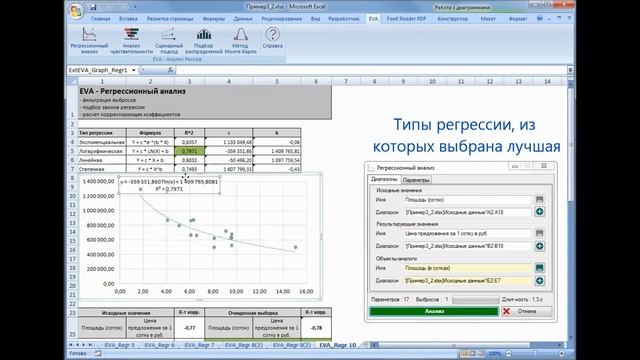Switch to Normal view in status bar
This screenshot has height=360, width=640.
pos(464,353)
